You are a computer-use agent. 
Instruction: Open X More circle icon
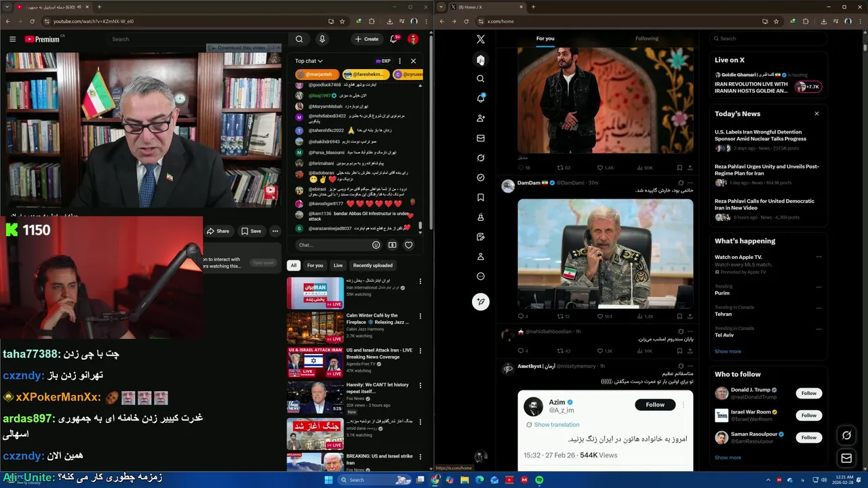click(x=481, y=277)
